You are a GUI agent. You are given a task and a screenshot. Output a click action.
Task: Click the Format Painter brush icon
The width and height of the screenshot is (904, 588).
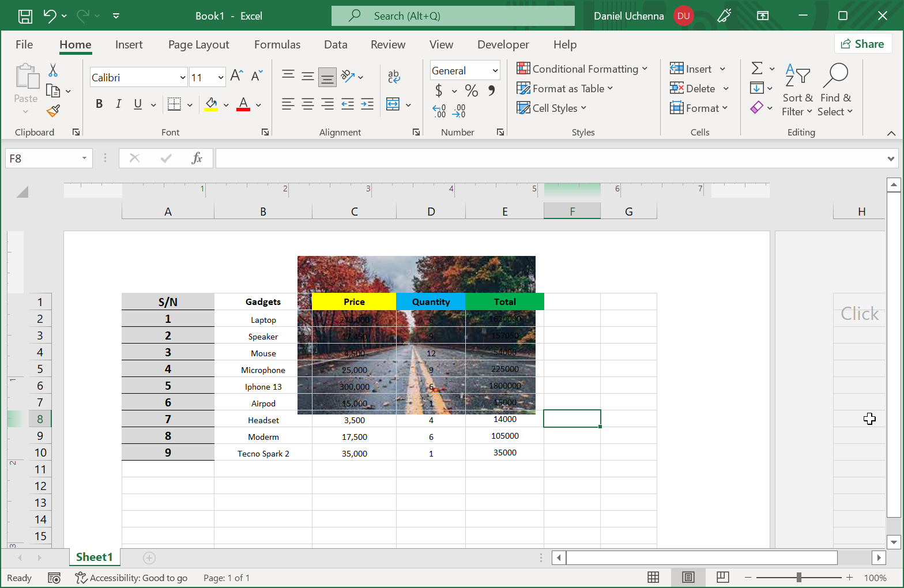53,111
